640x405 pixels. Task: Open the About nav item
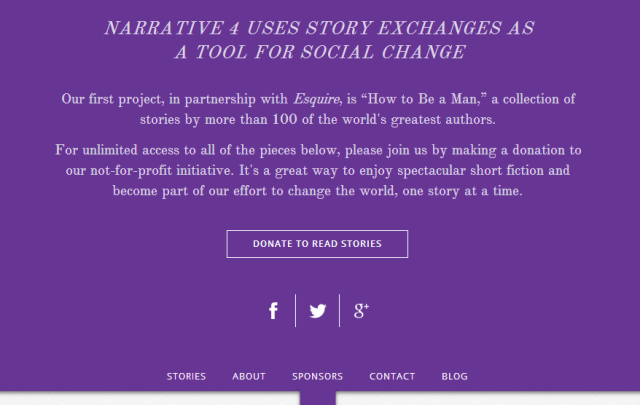pos(249,377)
